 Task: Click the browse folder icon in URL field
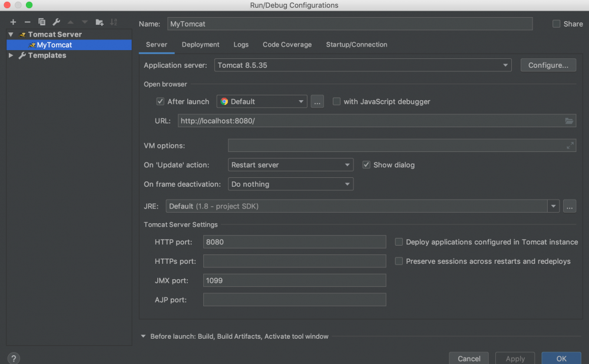pos(569,121)
